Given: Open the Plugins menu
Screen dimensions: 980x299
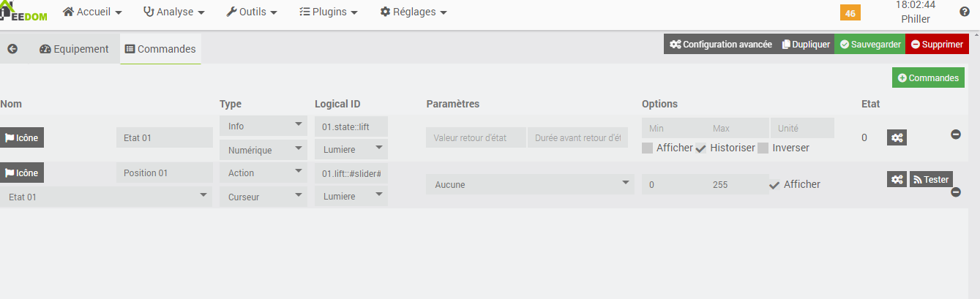Looking at the screenshot, I should click(x=328, y=12).
